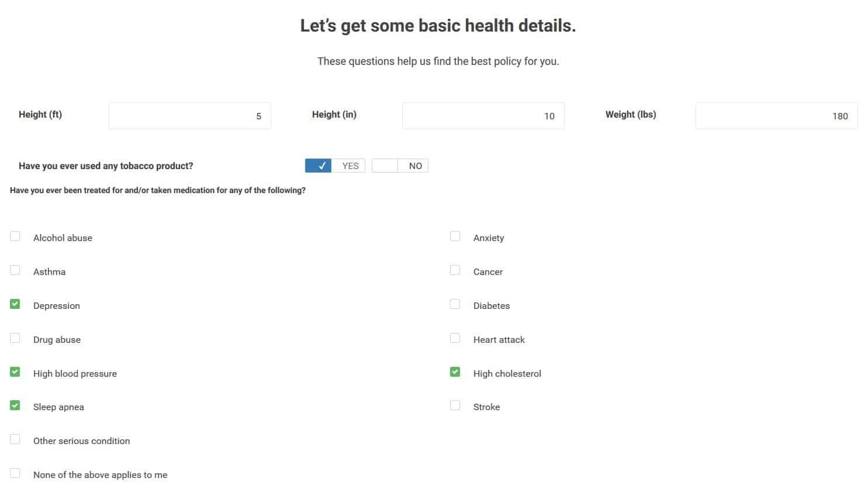Click the Sleep apnea label text
Viewport: 868px width, 502px height.
58,407
